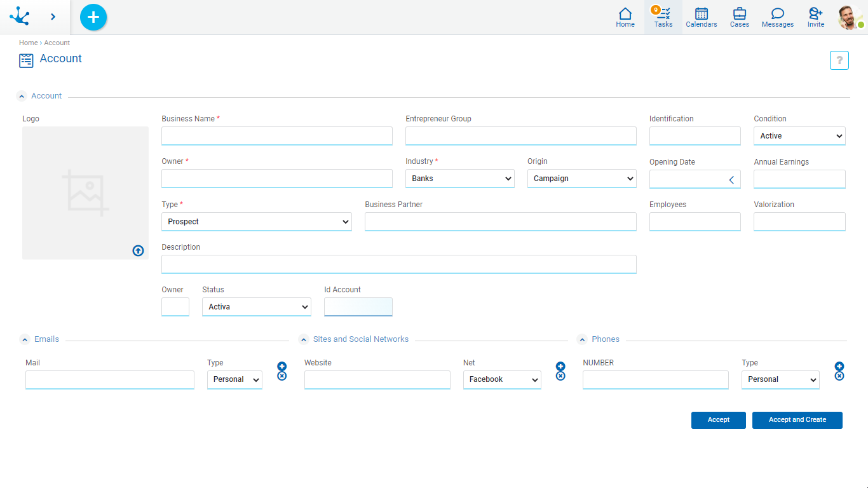
Task: Click the logo upload arrow icon
Action: coord(138,250)
